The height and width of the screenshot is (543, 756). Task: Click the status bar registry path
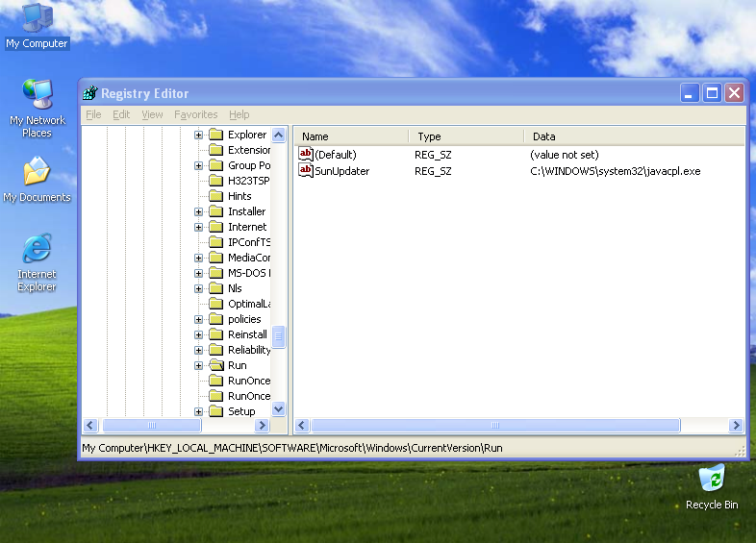click(292, 448)
